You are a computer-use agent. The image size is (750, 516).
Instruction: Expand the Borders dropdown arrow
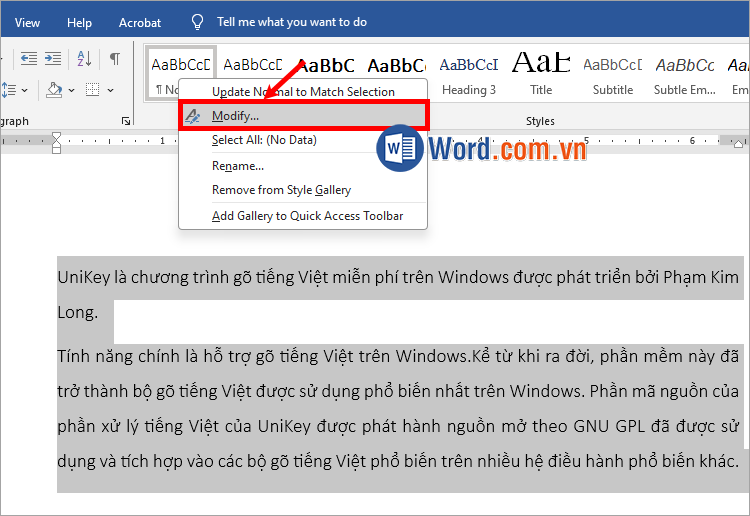[110, 90]
